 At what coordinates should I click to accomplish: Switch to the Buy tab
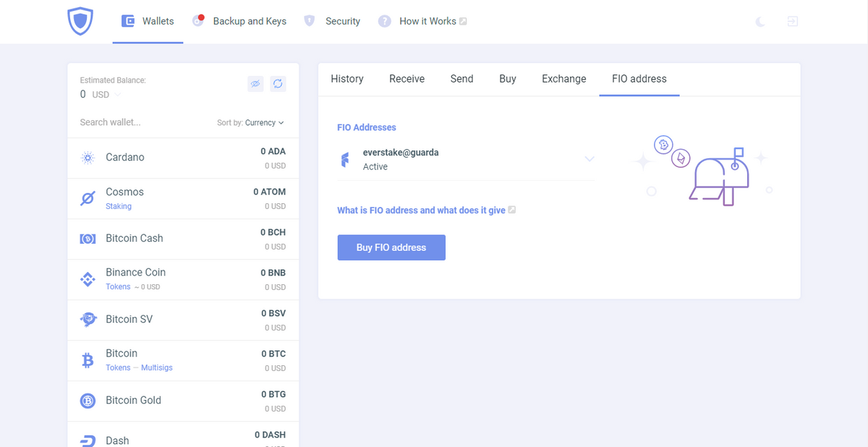pyautogui.click(x=508, y=79)
